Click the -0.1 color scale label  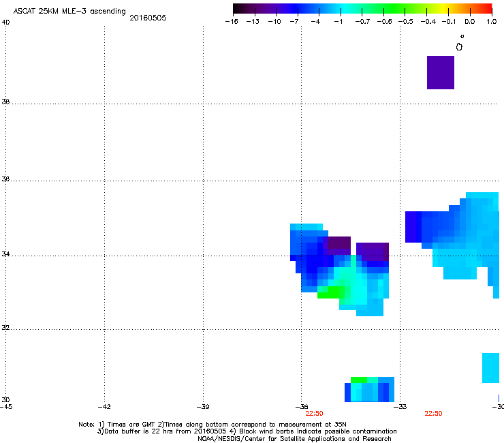[x=449, y=22]
